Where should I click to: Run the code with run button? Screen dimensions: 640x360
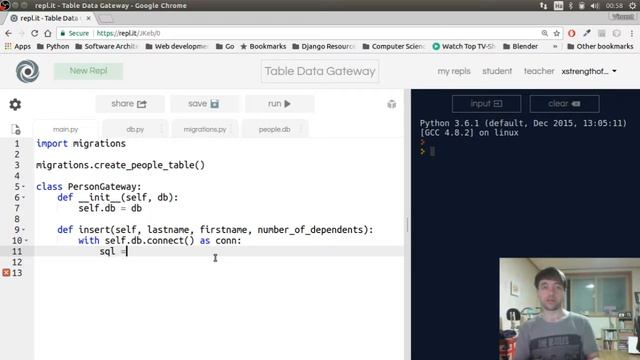[x=280, y=104]
